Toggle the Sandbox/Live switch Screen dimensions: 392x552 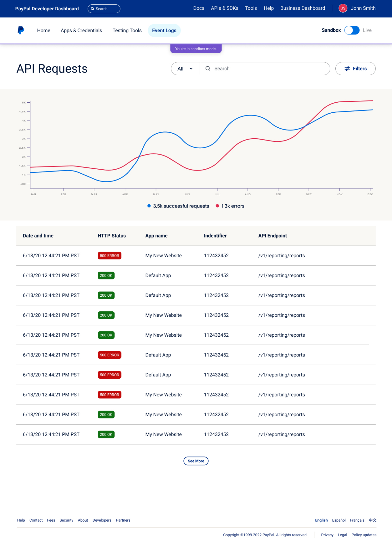pyautogui.click(x=352, y=30)
